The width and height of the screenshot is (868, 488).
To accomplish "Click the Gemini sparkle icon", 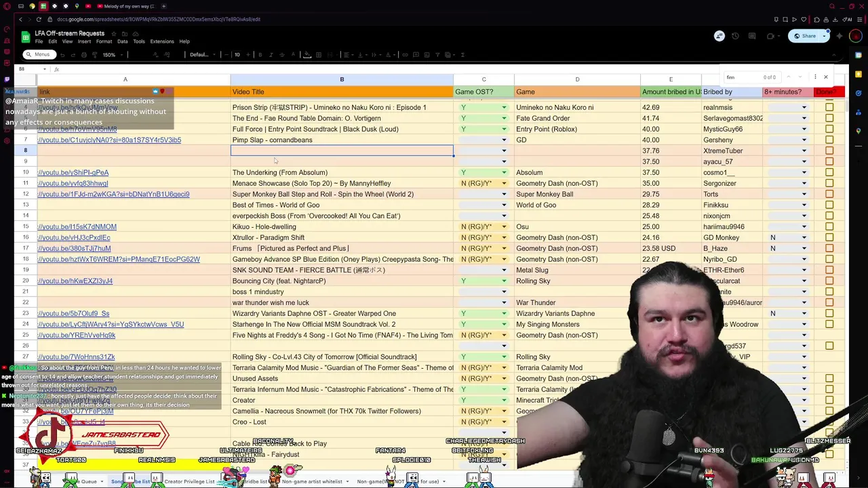I will click(x=840, y=36).
